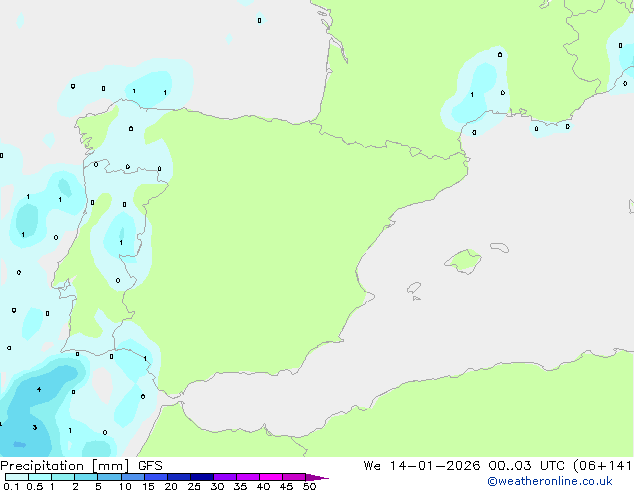634x490 pixels.
Task: Click the legend swatch between 20 and 25
Action: (x=179, y=477)
